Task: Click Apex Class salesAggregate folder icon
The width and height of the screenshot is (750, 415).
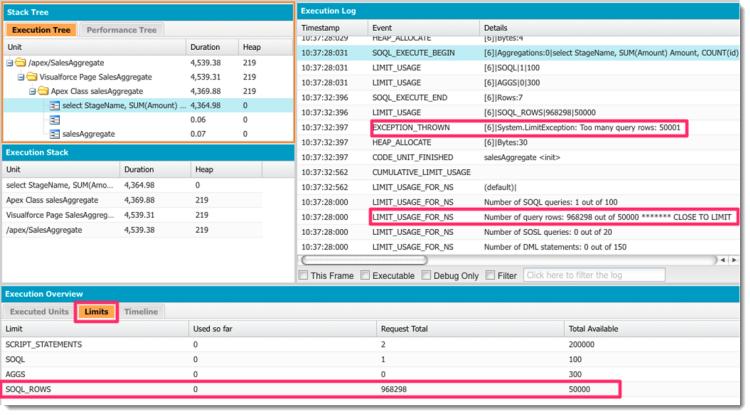Action: point(43,90)
